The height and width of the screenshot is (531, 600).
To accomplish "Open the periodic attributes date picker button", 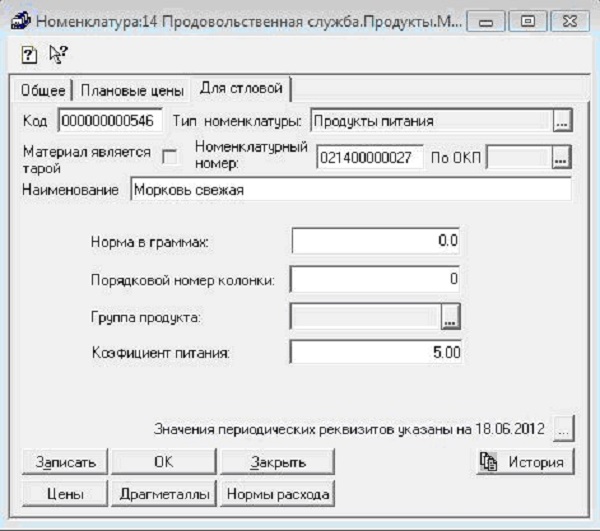I will click(564, 429).
